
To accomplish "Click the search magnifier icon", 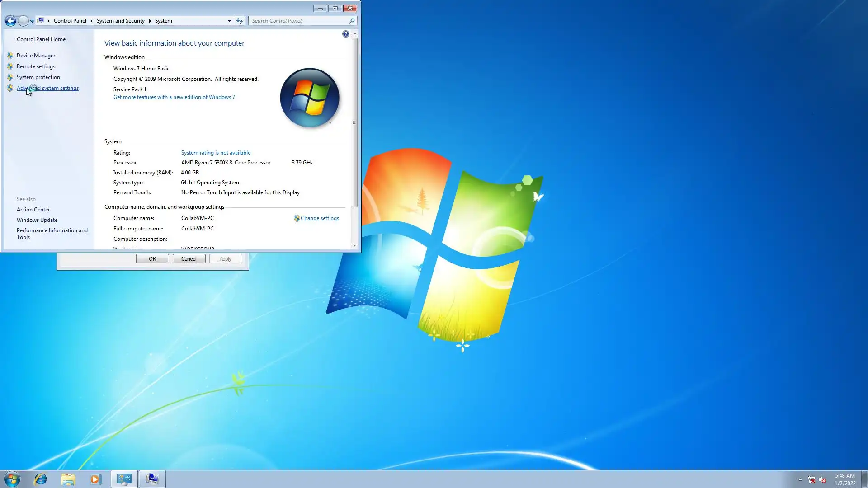I will point(352,21).
